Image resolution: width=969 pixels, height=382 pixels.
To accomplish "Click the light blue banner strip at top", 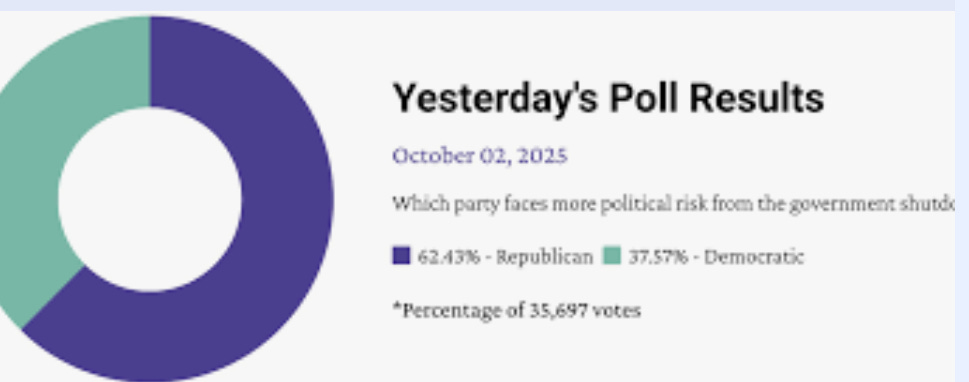I will pos(477,5).
